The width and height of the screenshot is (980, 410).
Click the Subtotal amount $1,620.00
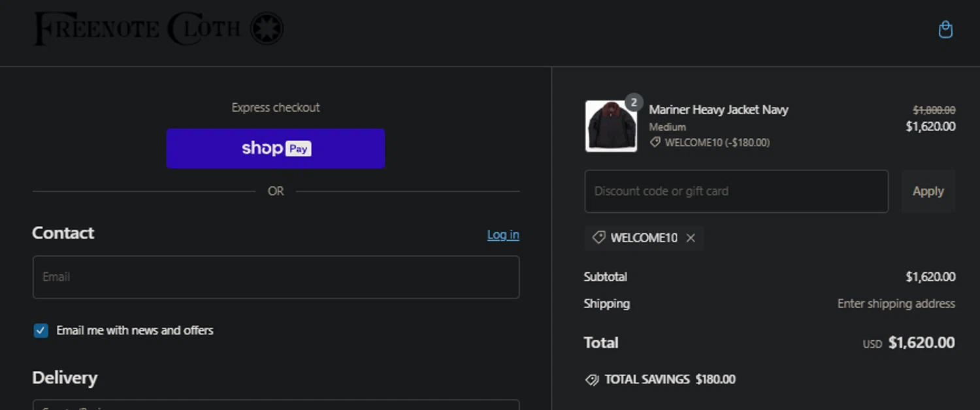(930, 277)
